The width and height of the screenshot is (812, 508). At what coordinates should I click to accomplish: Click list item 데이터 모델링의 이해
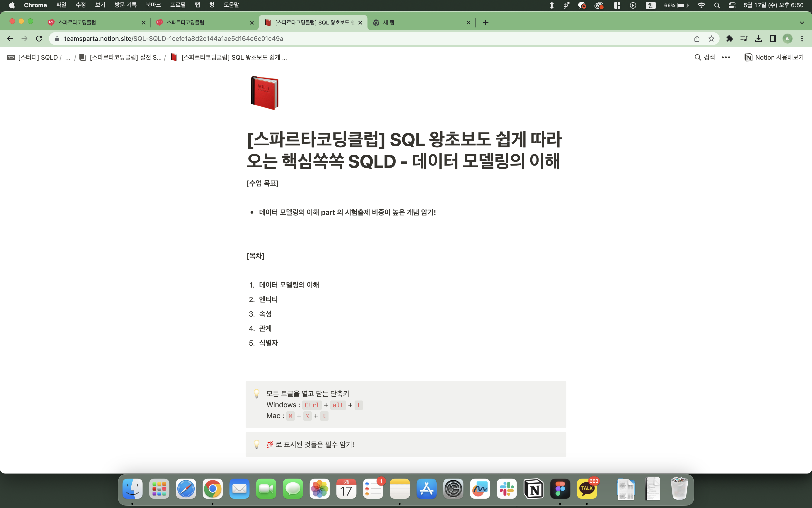point(289,285)
